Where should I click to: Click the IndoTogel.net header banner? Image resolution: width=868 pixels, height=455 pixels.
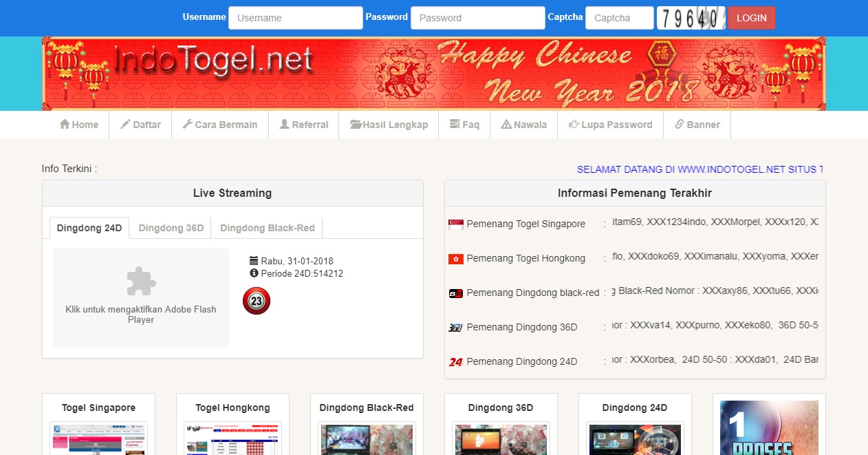[434, 74]
